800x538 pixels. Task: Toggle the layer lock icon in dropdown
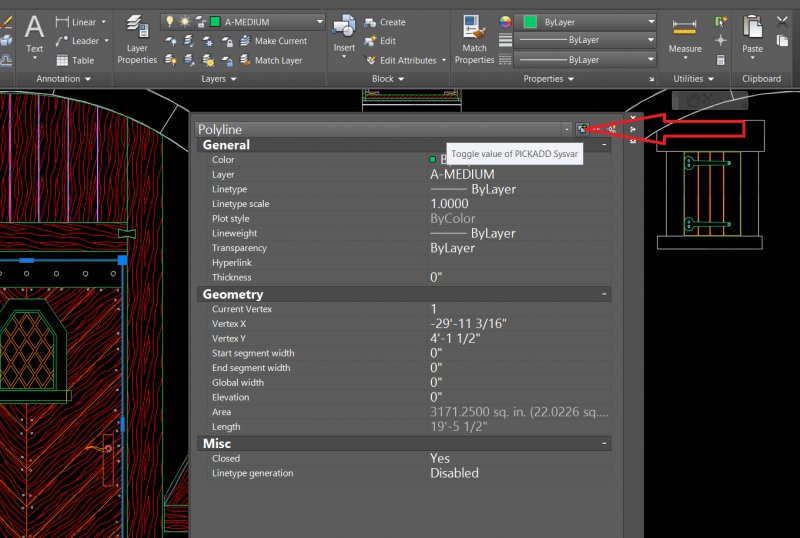click(x=200, y=22)
